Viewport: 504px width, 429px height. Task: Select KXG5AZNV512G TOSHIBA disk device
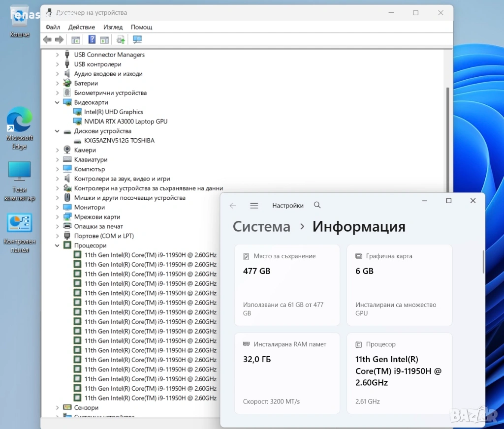click(119, 141)
